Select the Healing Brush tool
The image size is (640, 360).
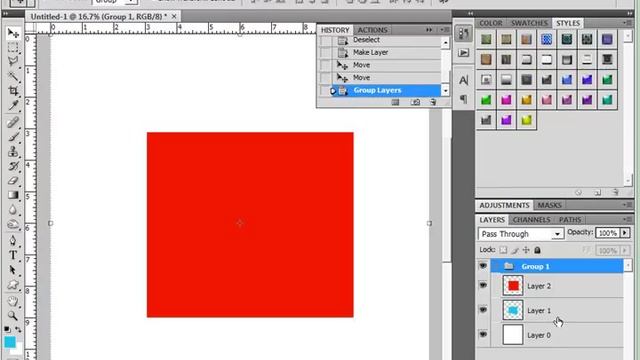pos(13,122)
